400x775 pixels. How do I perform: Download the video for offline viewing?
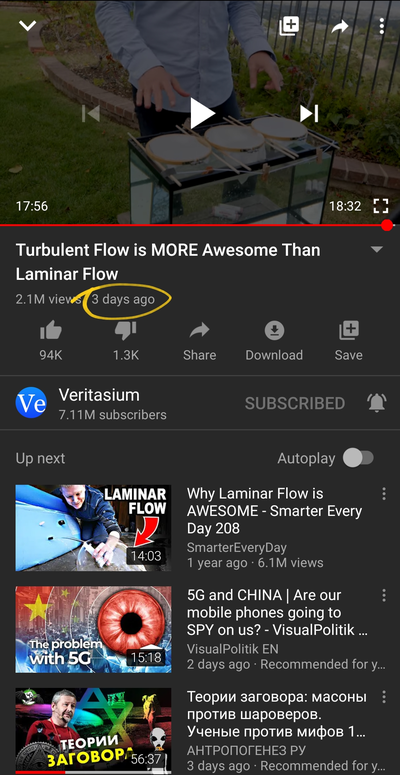tap(274, 341)
